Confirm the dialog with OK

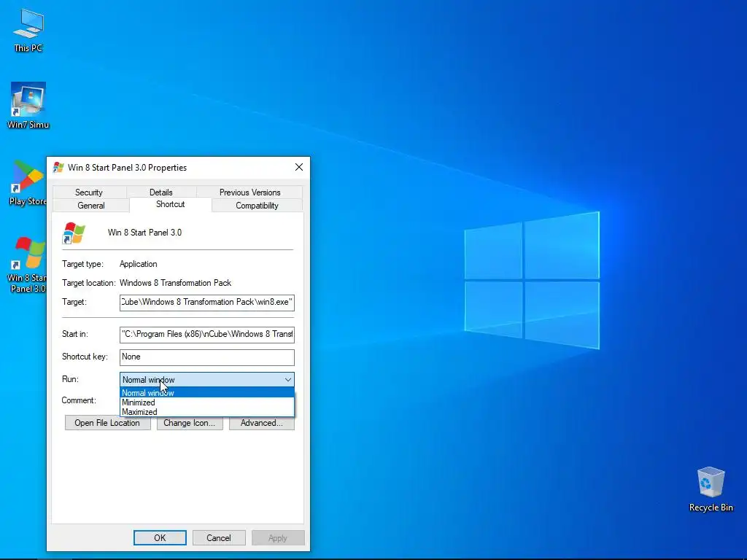[160, 537]
